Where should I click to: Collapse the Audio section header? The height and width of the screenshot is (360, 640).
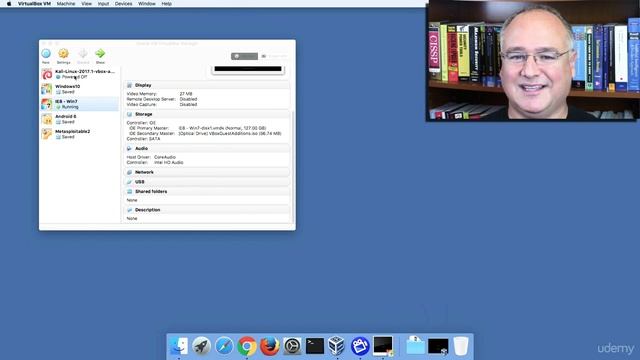pos(207,149)
